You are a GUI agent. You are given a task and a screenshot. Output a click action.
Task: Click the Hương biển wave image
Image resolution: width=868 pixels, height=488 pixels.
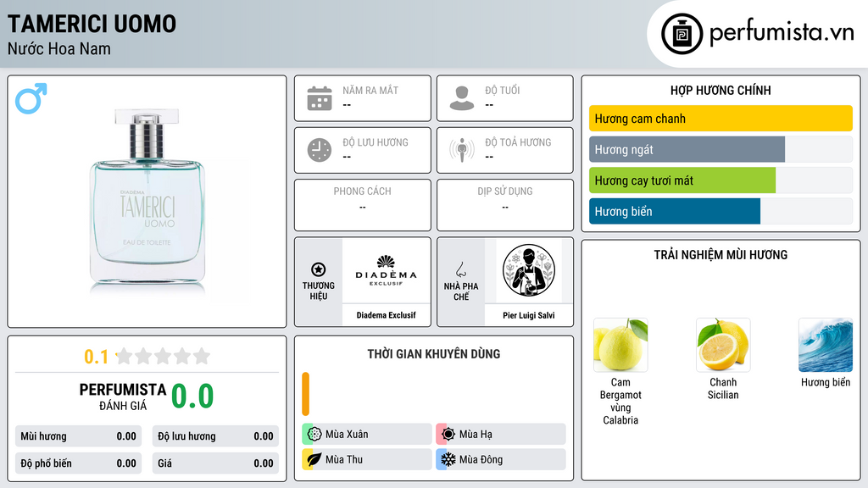click(826, 345)
